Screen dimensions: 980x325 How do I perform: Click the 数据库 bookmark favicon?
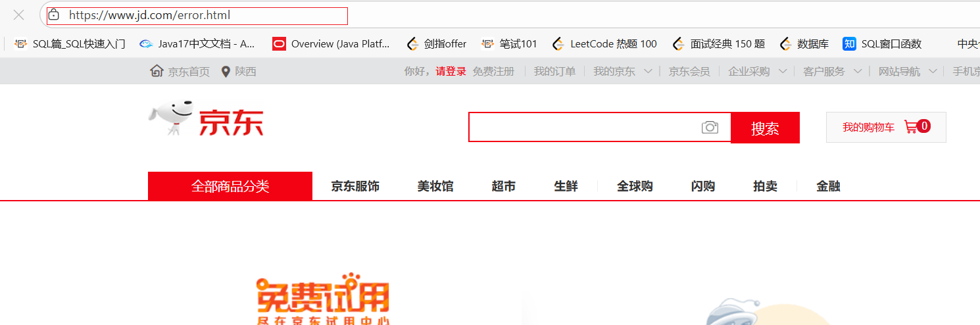tap(785, 44)
